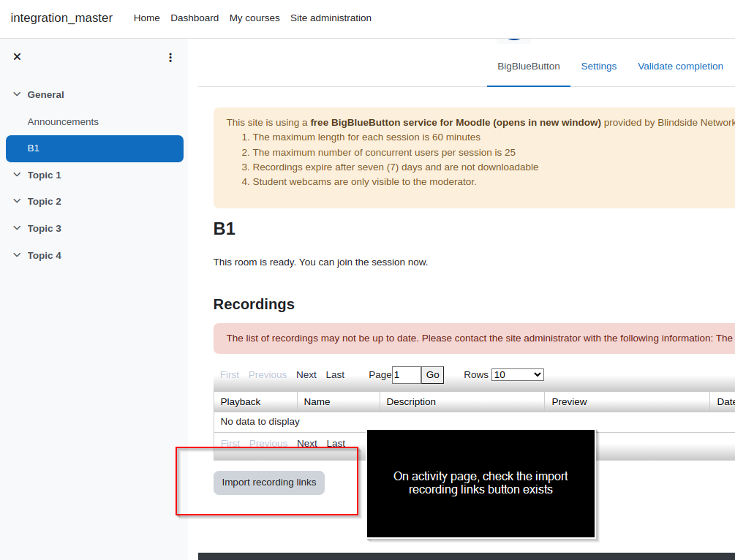The image size is (735, 560).
Task: Switch to the BigBlueButton tab
Action: 529,67
